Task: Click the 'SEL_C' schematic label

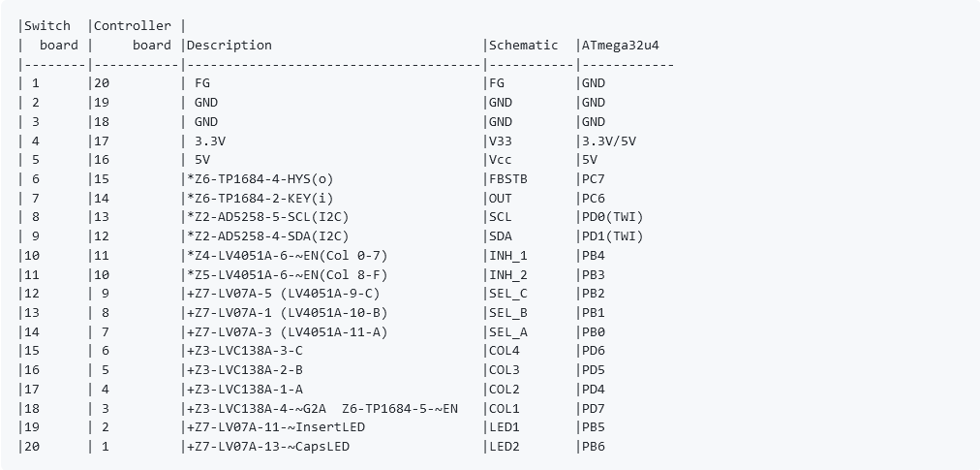Action: tap(508, 294)
